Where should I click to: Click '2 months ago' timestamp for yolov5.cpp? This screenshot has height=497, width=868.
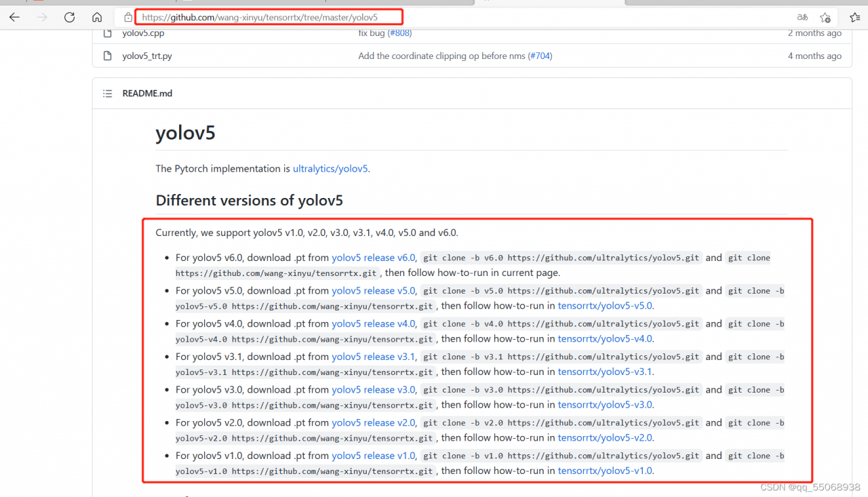click(x=814, y=33)
